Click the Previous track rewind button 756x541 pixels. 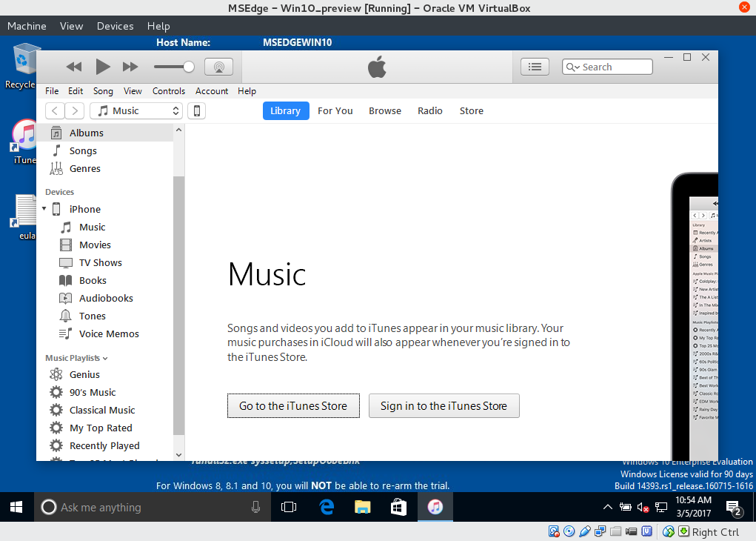(74, 67)
